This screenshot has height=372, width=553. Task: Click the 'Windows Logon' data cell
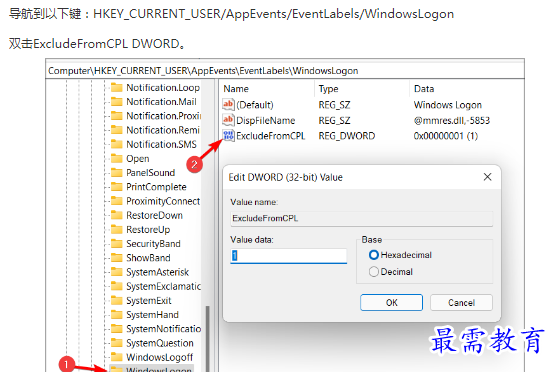coord(448,105)
